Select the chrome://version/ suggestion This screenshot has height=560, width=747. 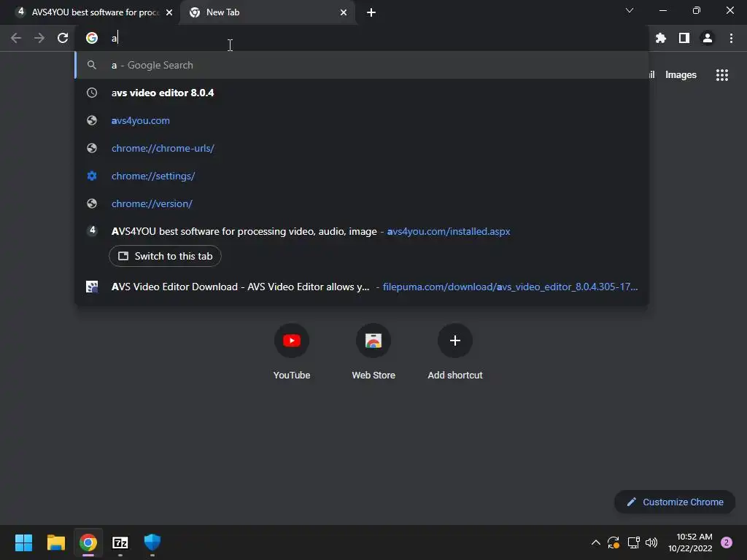[362, 203]
